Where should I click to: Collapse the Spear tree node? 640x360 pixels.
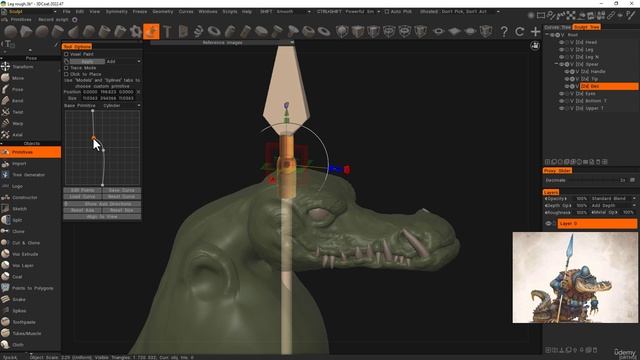click(x=556, y=64)
